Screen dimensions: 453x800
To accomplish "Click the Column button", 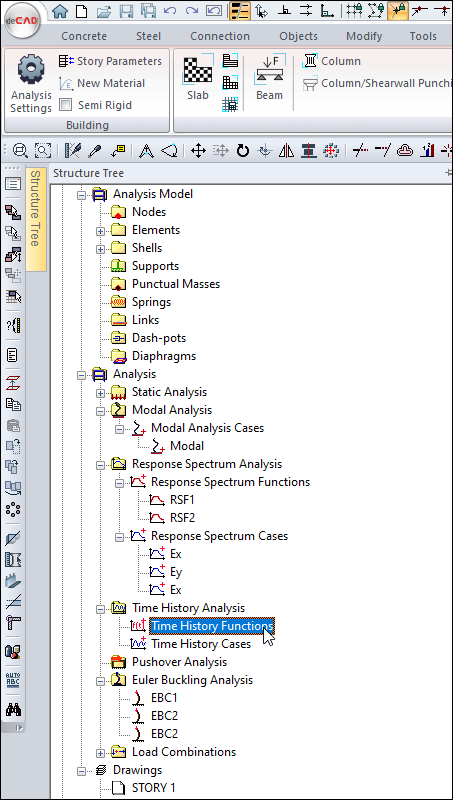I will coord(332,61).
